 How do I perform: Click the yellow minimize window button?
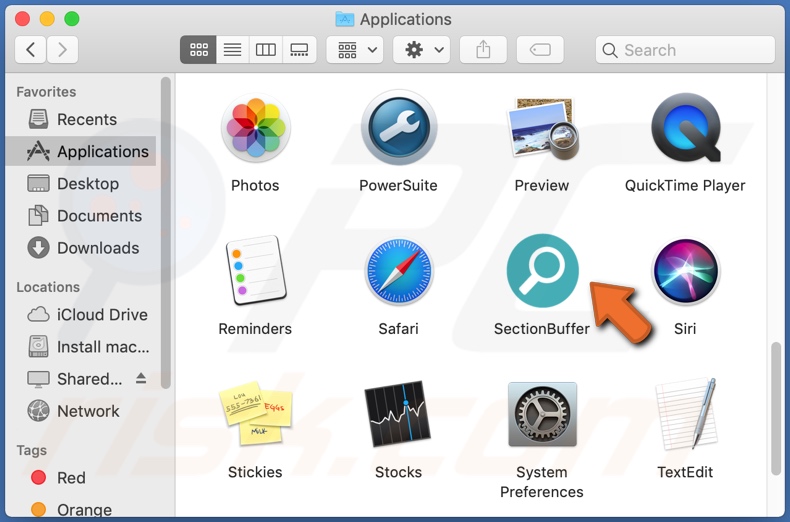(47, 19)
